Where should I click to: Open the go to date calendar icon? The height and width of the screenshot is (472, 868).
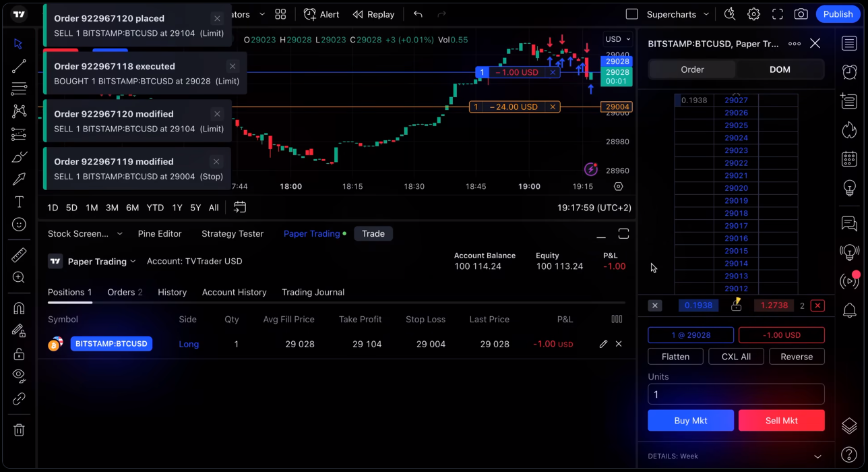click(x=240, y=208)
